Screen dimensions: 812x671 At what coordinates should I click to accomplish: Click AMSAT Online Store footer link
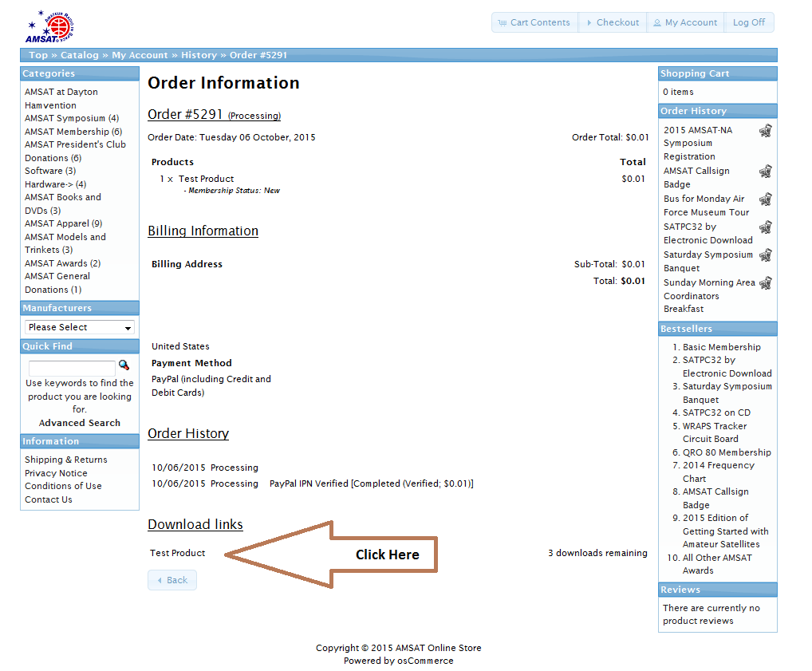tap(438, 648)
